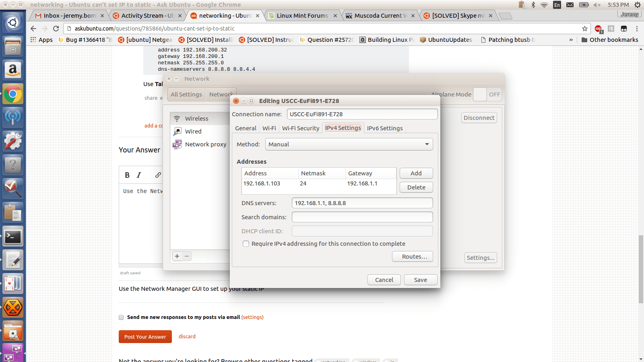Viewport: 644px width, 362px height.
Task: Save the connection settings
Action: click(x=420, y=280)
